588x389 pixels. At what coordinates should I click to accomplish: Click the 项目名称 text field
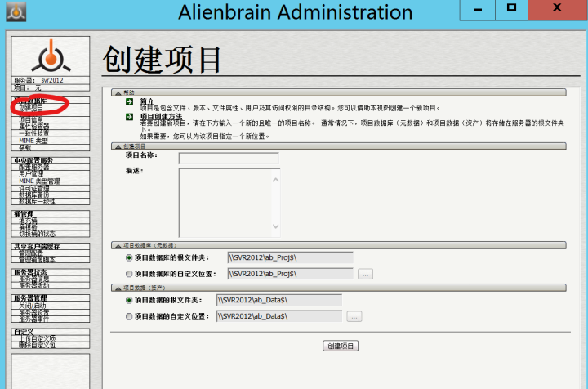(229, 159)
